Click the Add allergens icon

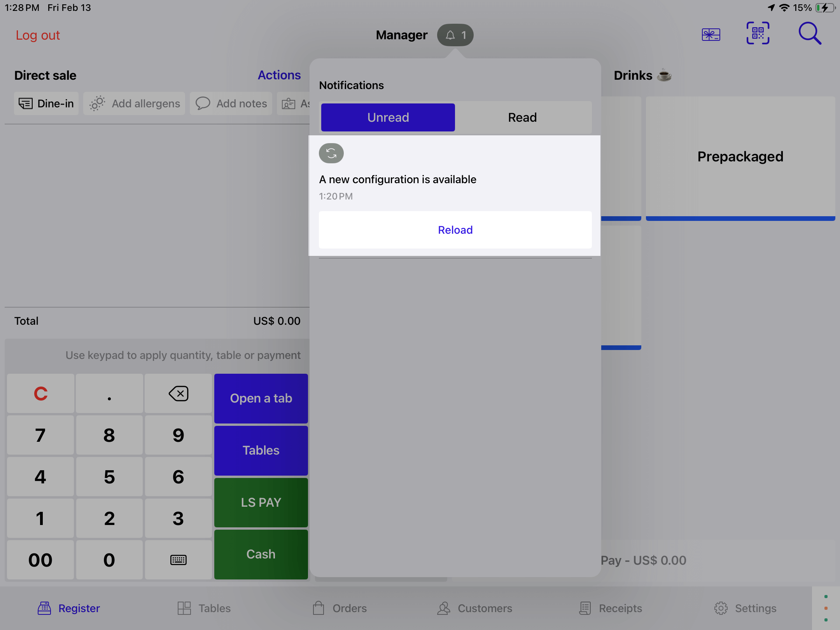click(97, 103)
